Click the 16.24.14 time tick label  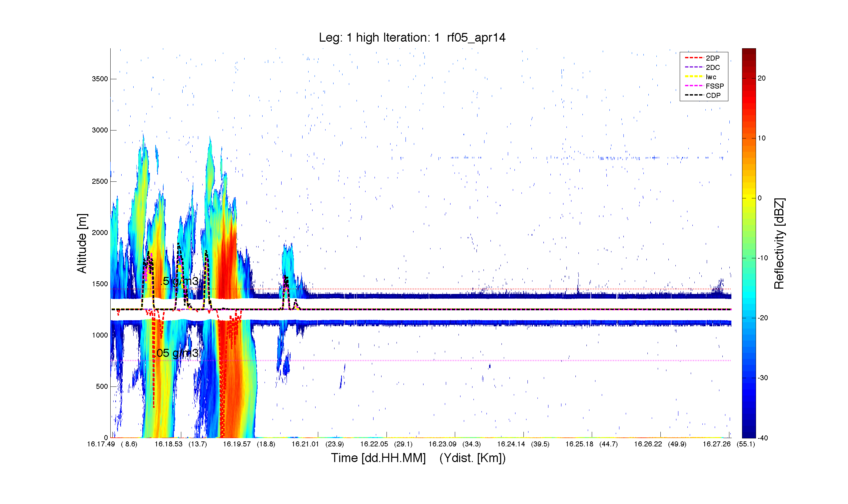point(511,444)
